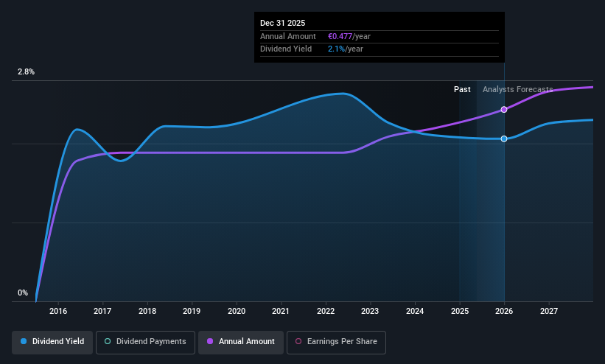
Task: Select the 2024 x-axis label
Action: coord(415,311)
